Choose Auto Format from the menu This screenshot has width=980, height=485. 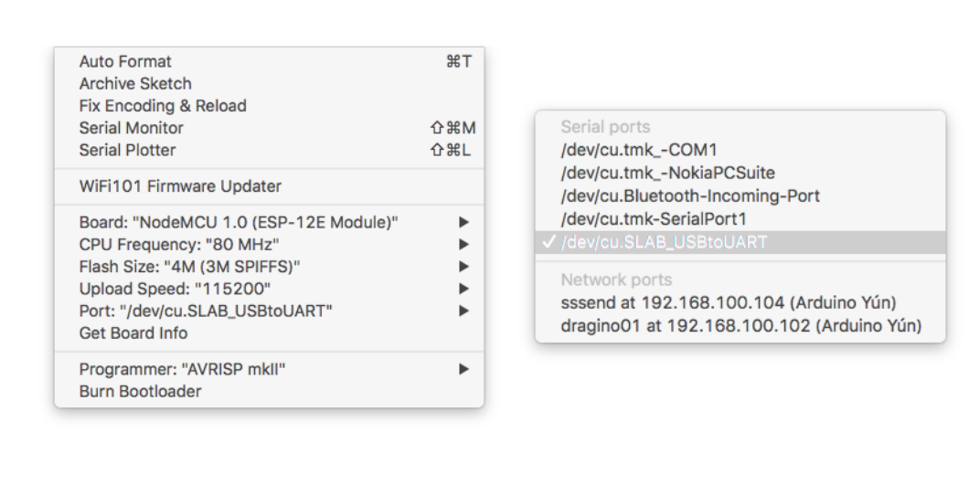click(x=269, y=61)
